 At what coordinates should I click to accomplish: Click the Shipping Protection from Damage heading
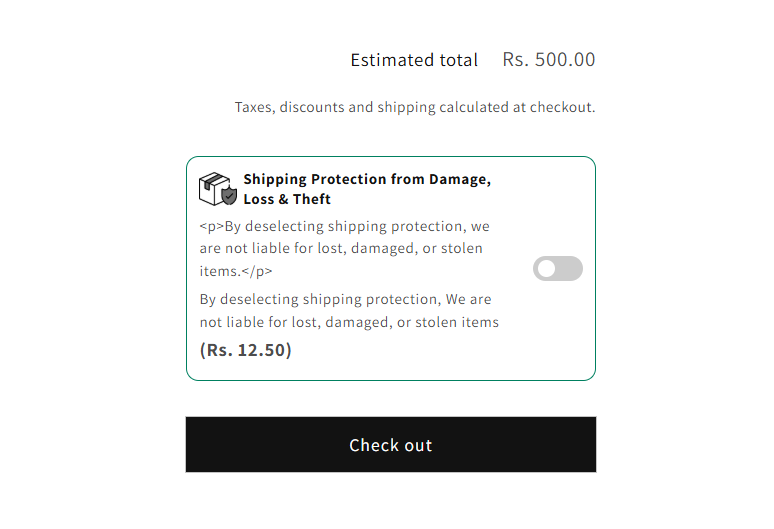pos(366,180)
